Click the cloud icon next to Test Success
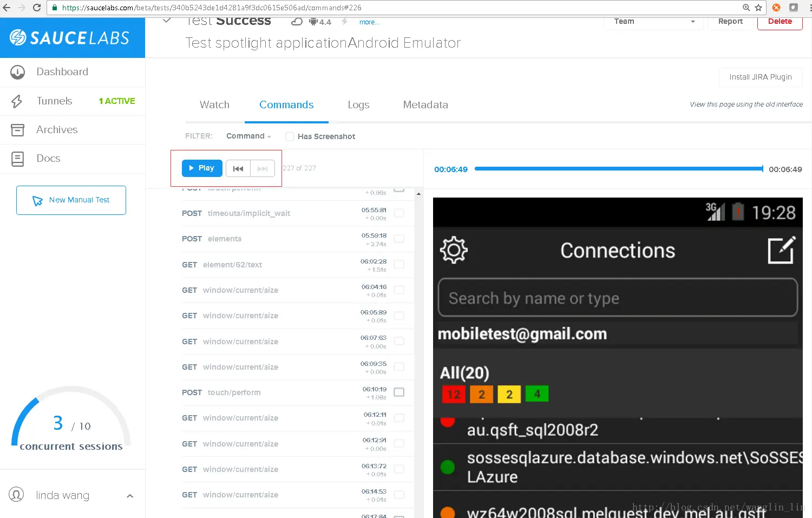Image resolution: width=812 pixels, height=518 pixels. [297, 22]
